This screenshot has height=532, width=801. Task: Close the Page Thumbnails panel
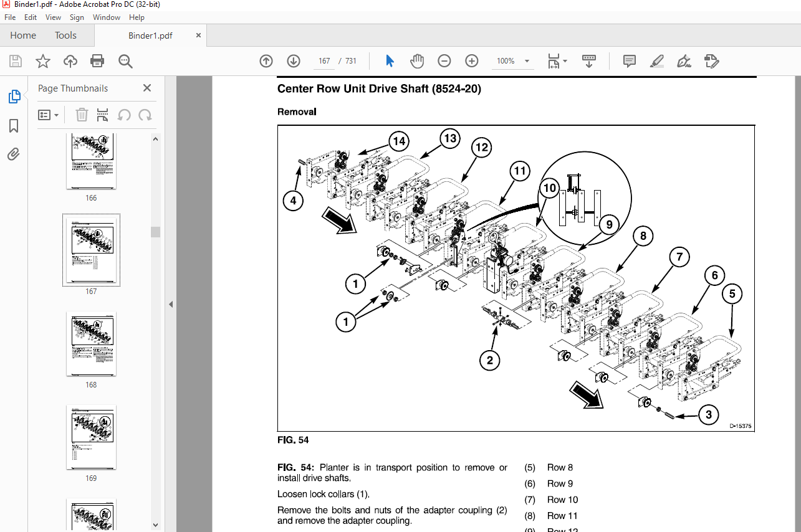147,88
